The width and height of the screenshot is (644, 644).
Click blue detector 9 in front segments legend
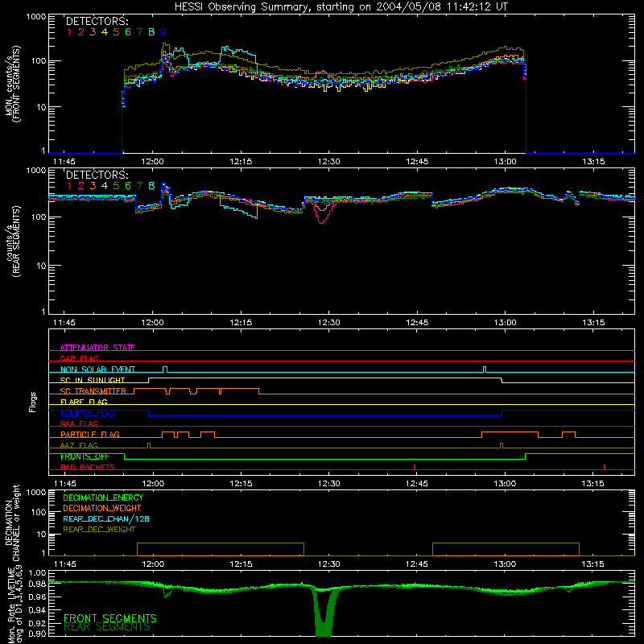[x=163, y=32]
